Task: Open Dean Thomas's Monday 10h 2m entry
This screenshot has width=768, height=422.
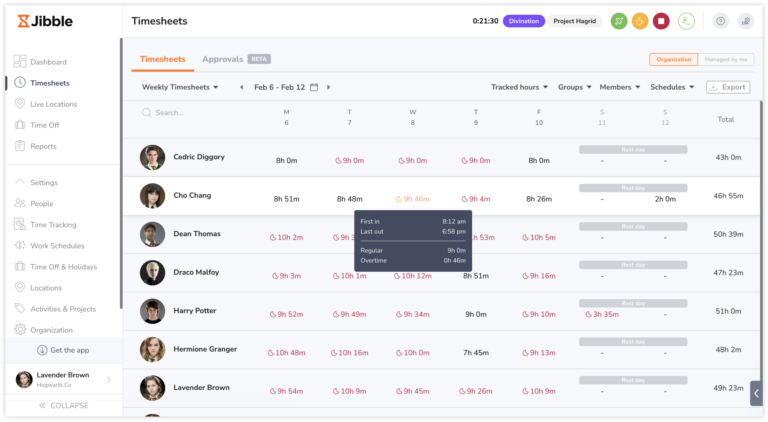Action: point(286,237)
